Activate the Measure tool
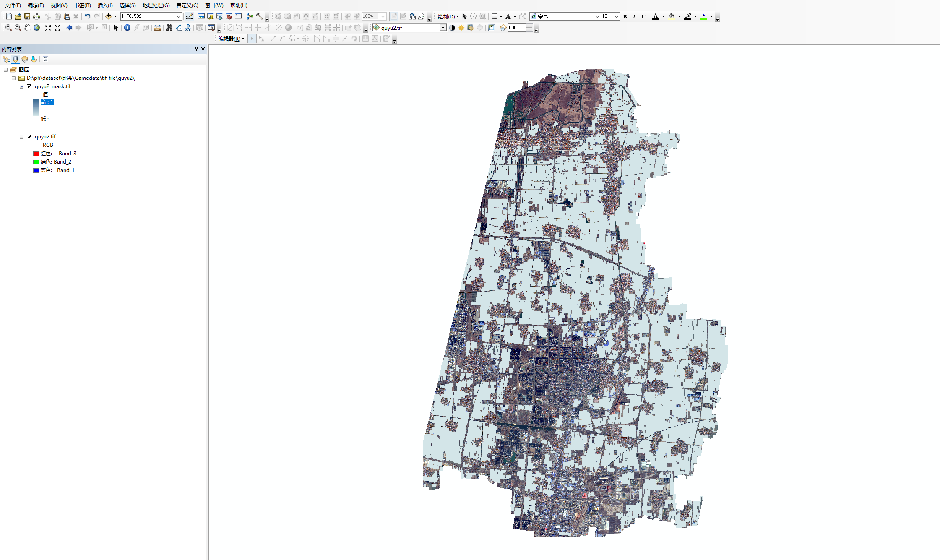 click(157, 28)
